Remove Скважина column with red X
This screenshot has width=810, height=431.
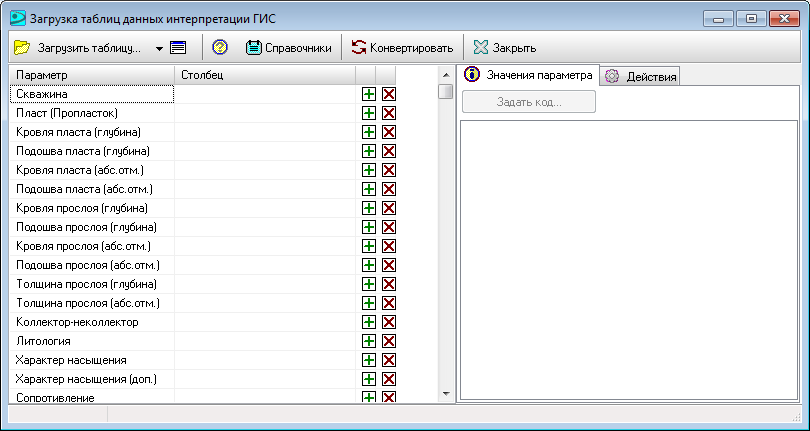(389, 94)
